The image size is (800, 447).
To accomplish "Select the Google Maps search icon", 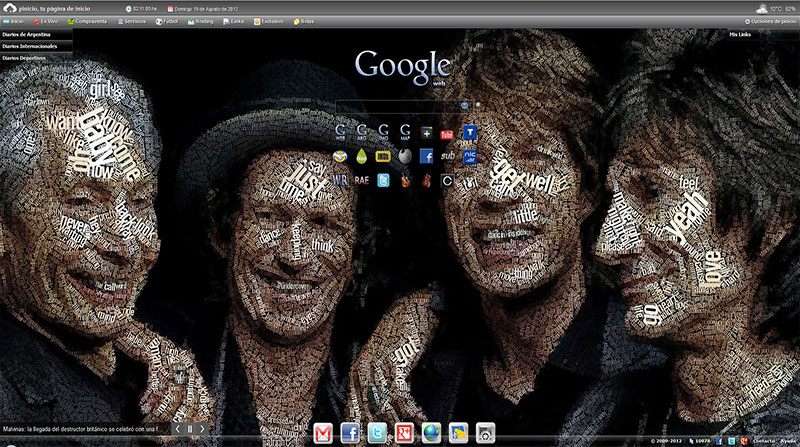I will 405,133.
